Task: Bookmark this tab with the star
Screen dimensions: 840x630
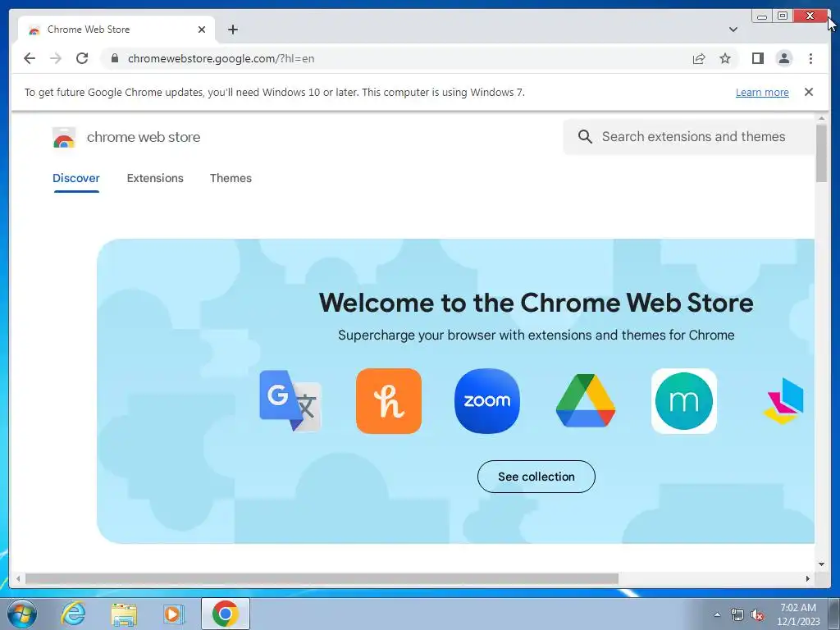Action: coord(725,58)
